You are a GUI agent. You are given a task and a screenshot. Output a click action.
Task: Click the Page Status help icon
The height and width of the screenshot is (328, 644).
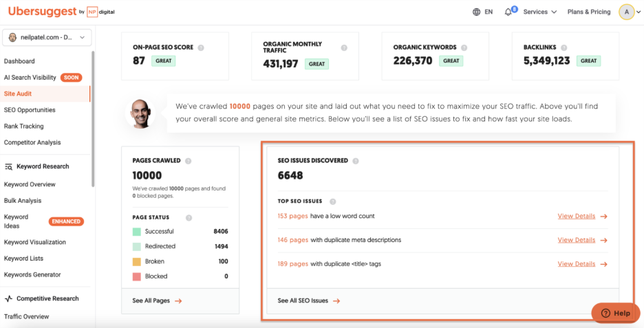coord(189,218)
